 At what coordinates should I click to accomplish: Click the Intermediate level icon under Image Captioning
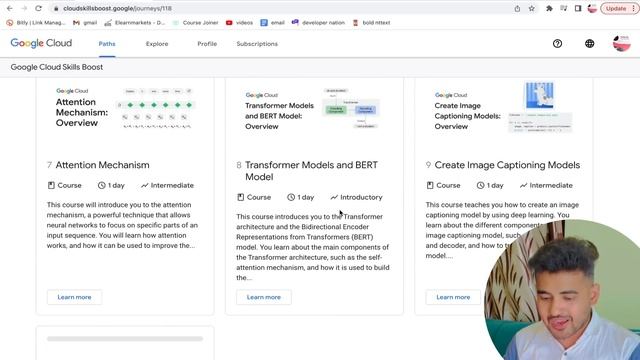coord(523,185)
